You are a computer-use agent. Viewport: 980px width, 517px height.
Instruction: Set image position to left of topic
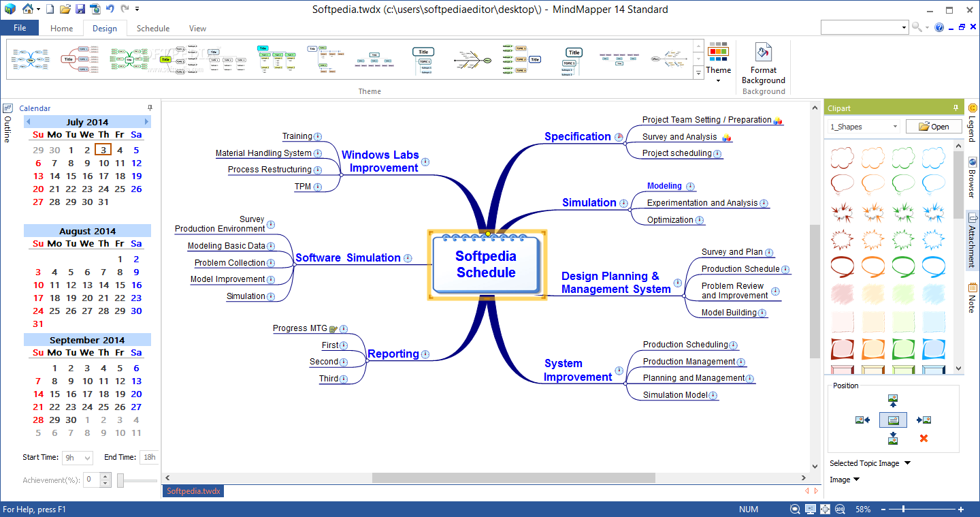click(863, 420)
